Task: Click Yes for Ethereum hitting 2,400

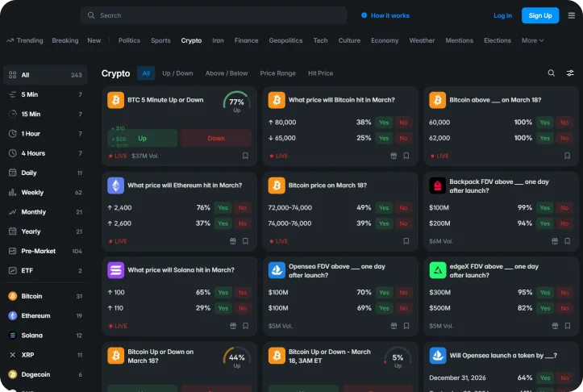Action: click(223, 207)
